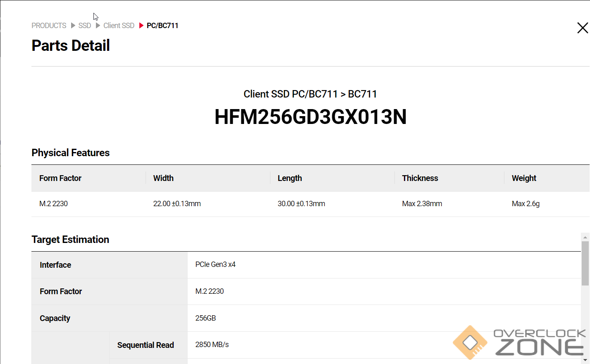Click the Interface row label
The image size is (590, 364).
pyautogui.click(x=55, y=265)
